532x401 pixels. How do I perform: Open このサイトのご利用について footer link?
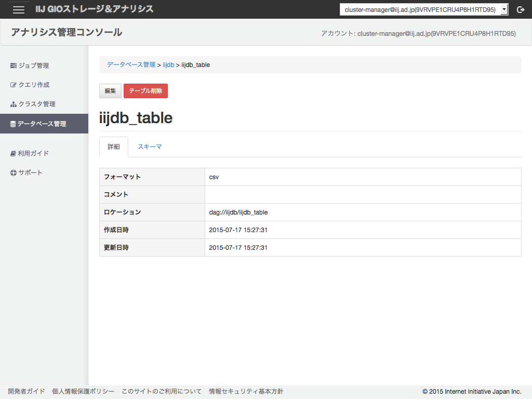[x=162, y=391]
